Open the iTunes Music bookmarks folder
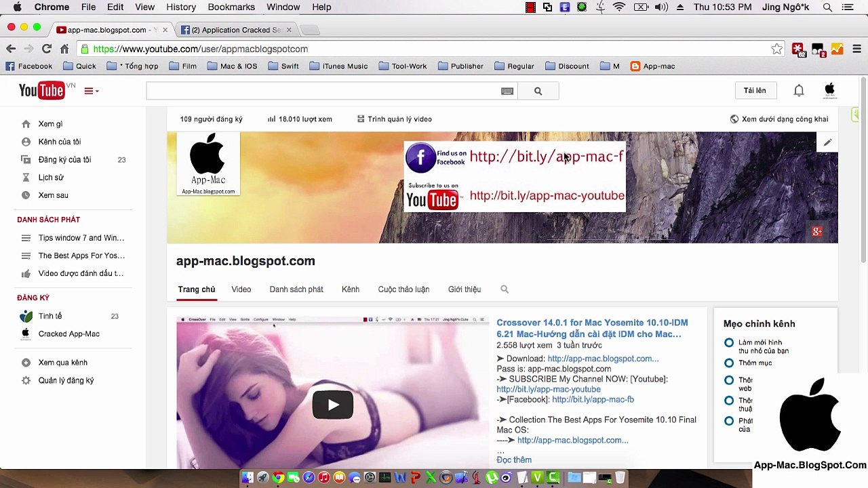 [338, 66]
